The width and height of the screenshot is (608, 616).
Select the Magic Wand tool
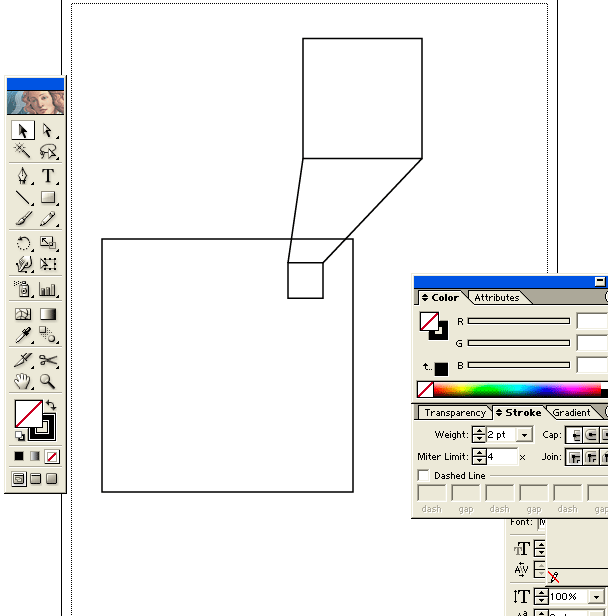point(22,152)
